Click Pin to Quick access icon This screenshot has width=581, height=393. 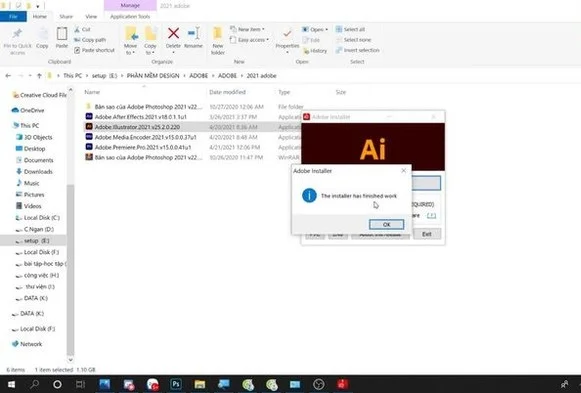coord(17,34)
